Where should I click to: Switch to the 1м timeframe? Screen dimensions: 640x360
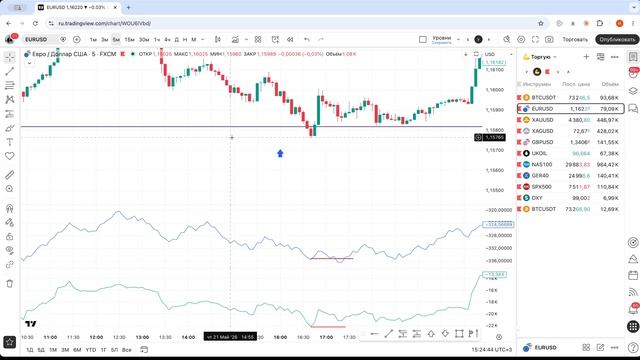pyautogui.click(x=93, y=40)
